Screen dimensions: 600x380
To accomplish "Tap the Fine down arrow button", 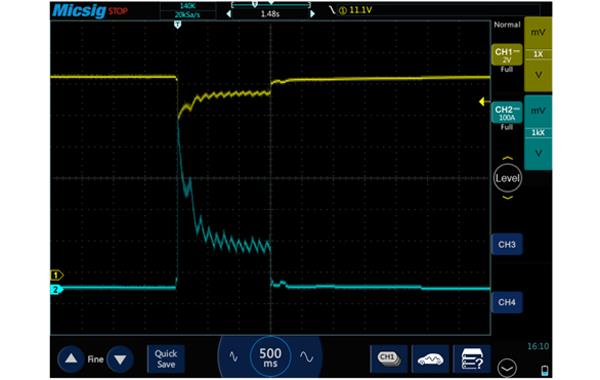I will pyautogui.click(x=120, y=359).
